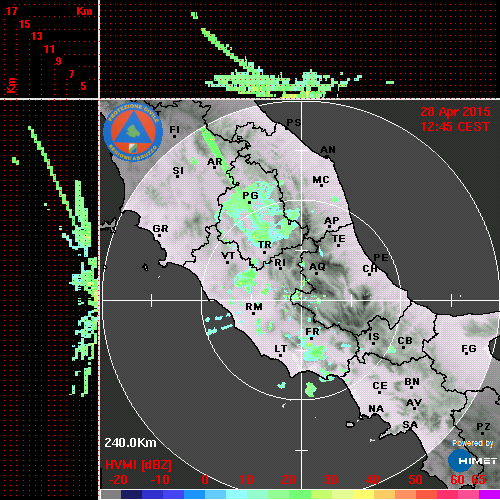Click the PG city label

pos(250,195)
